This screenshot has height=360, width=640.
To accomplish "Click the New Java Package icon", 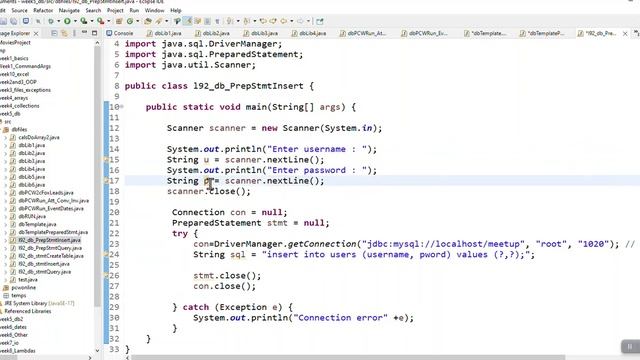I will point(119,21).
